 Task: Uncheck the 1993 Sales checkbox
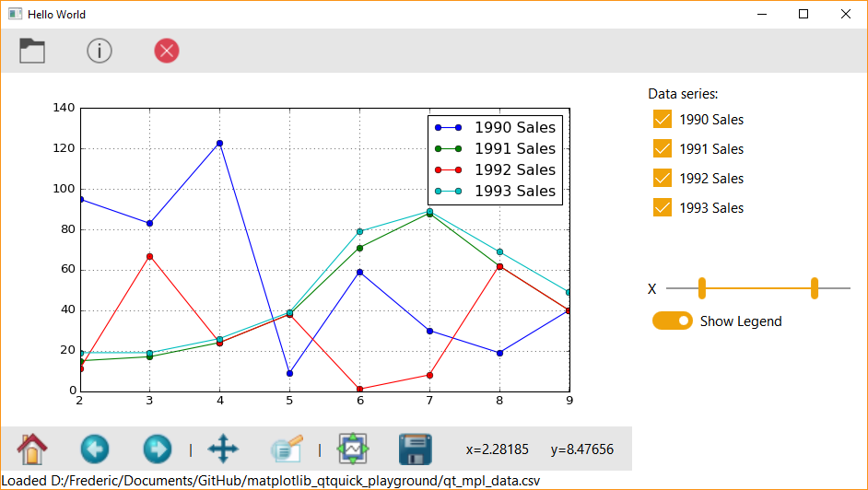pos(663,207)
